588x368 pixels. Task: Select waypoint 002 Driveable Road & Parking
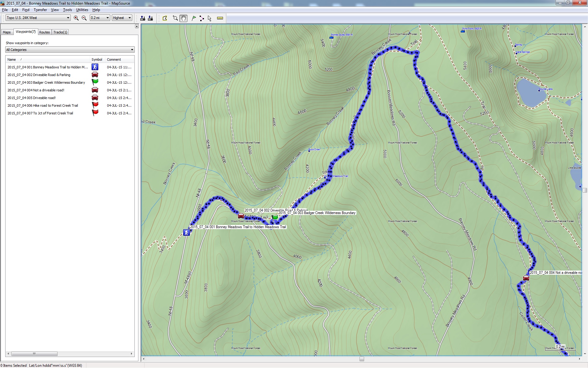(x=70, y=75)
